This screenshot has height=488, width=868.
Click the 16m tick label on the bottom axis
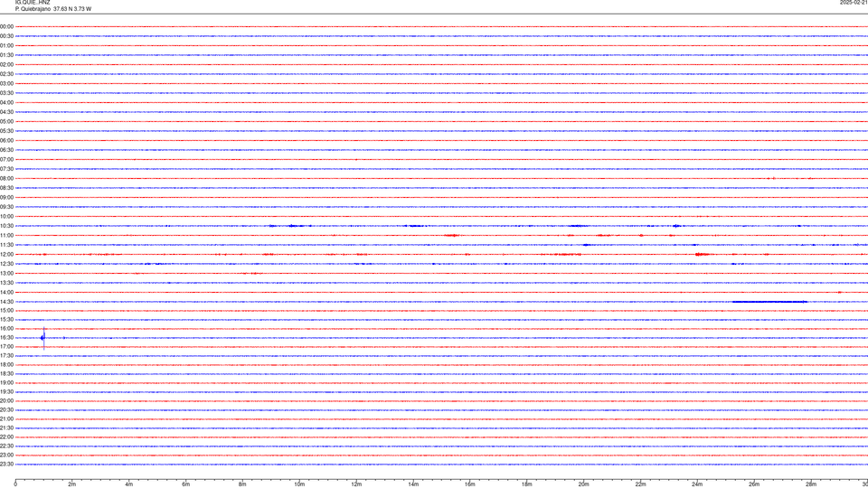pos(470,484)
